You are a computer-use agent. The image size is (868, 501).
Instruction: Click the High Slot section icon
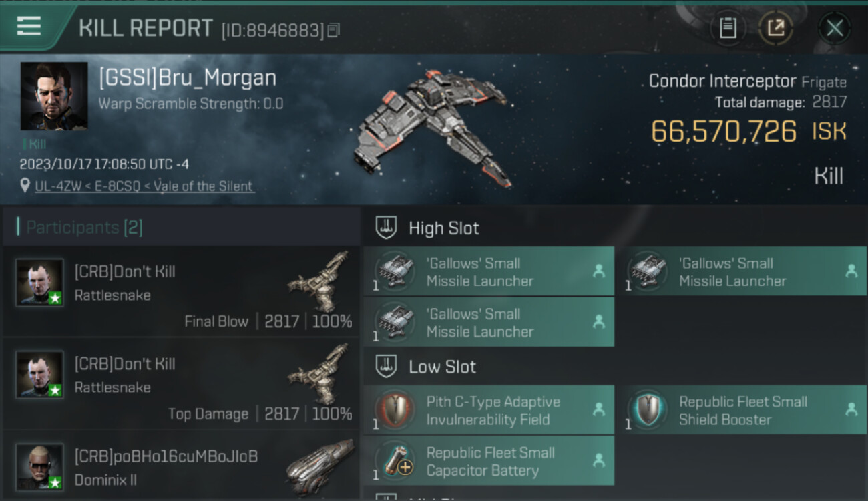387,228
